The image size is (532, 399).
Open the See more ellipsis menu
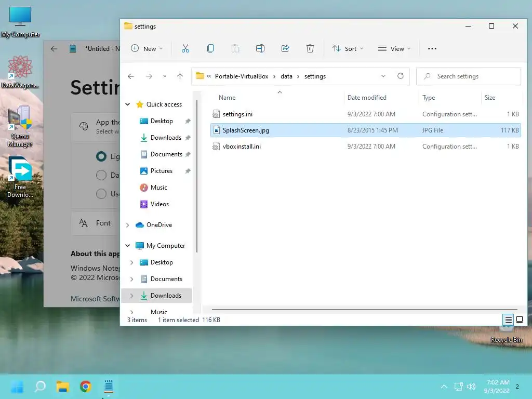tap(432, 49)
